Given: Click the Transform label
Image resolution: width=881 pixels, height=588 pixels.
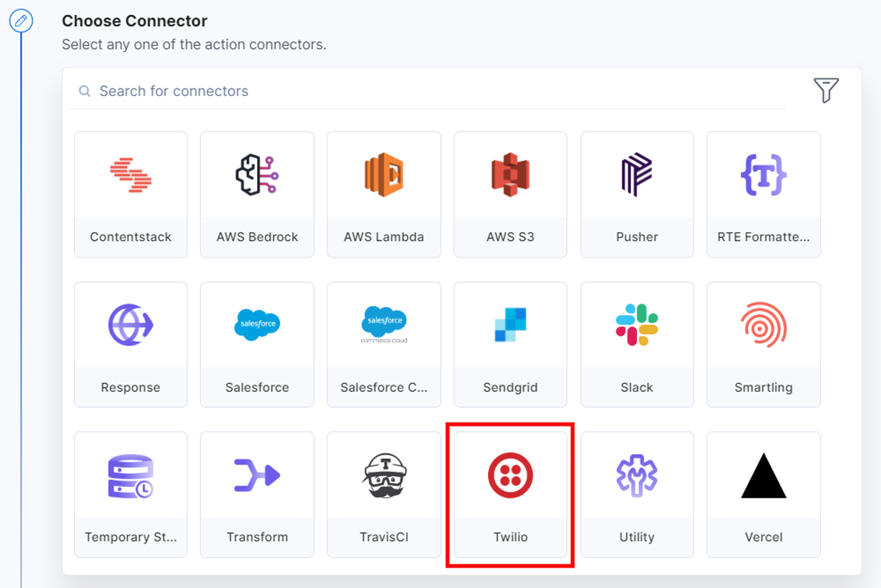Looking at the screenshot, I should [x=257, y=537].
